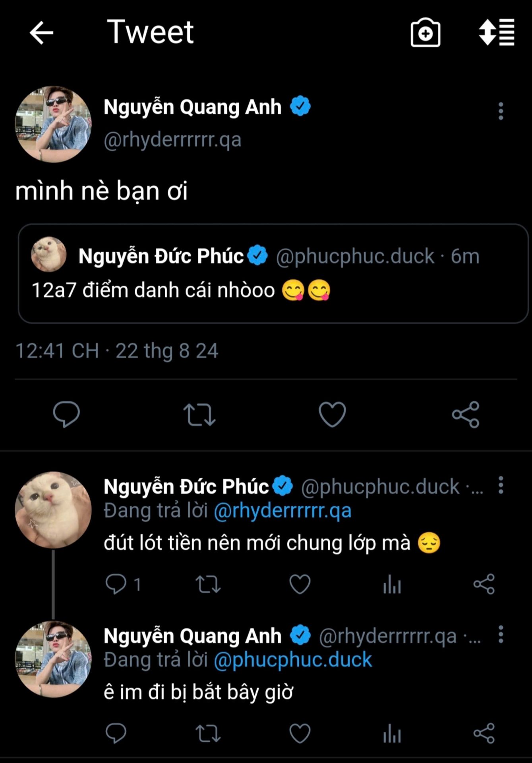
Task: Open more options on Nguyễn Đức Phúc's reply
Action: tap(501, 485)
